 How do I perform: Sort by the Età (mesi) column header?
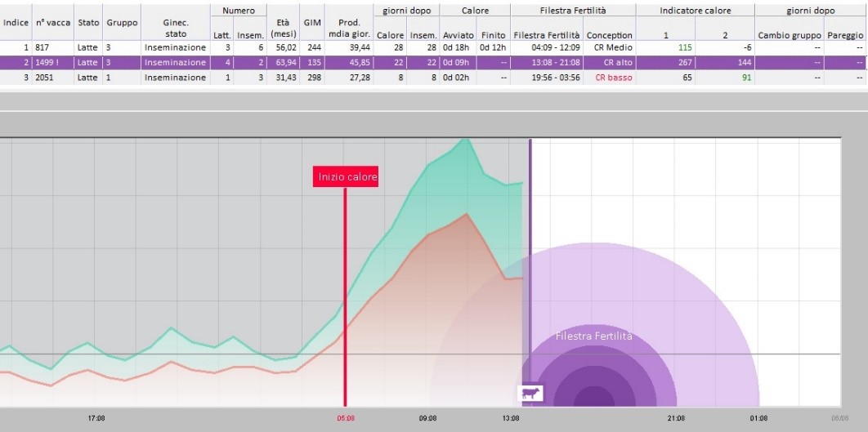(284, 29)
